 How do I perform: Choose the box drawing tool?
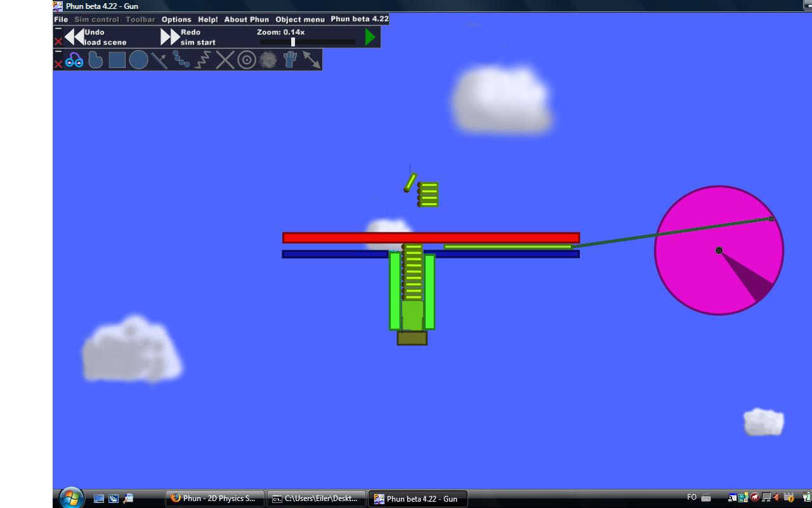[x=117, y=60]
